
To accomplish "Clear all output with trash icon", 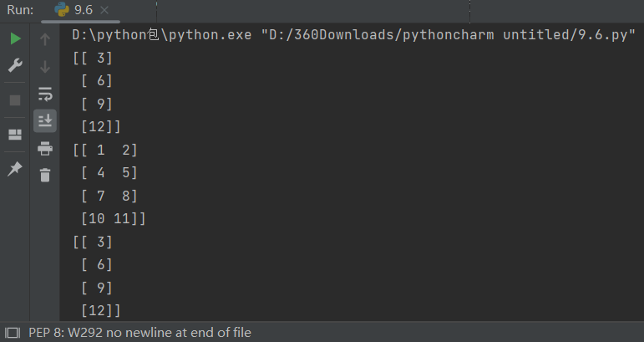I will [x=45, y=175].
